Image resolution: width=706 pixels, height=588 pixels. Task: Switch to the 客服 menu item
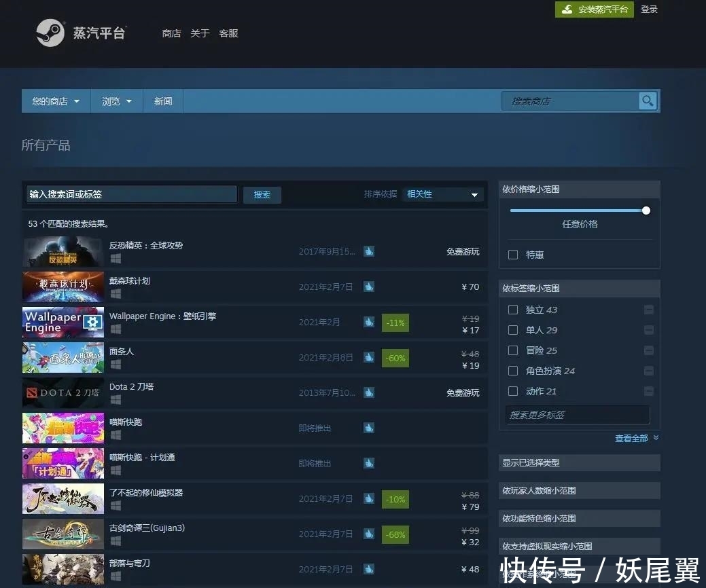[x=228, y=33]
